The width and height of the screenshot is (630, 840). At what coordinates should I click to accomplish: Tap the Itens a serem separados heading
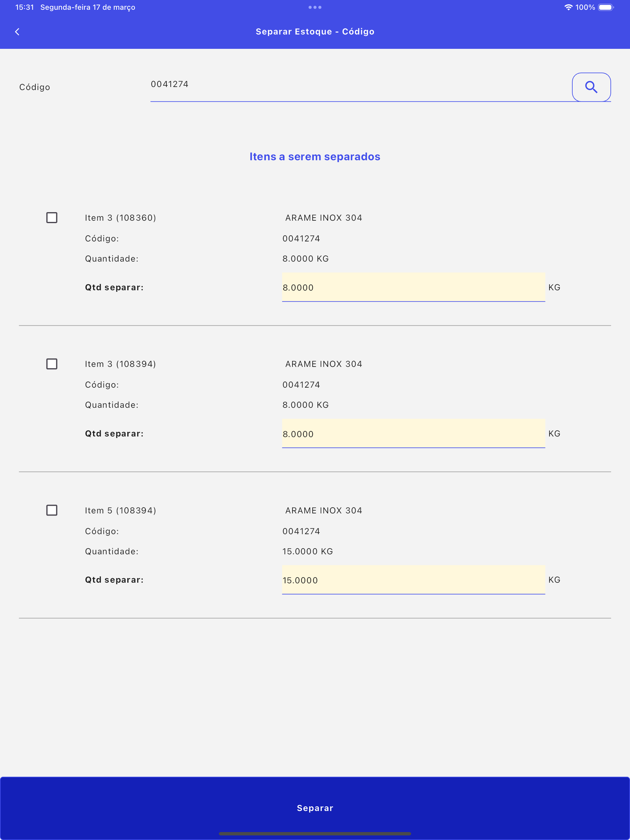point(315,157)
